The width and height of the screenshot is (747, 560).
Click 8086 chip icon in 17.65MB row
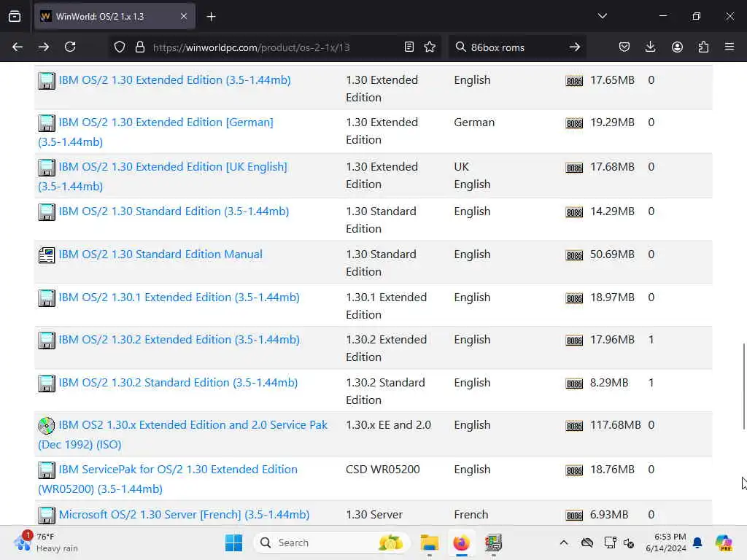[574, 81]
